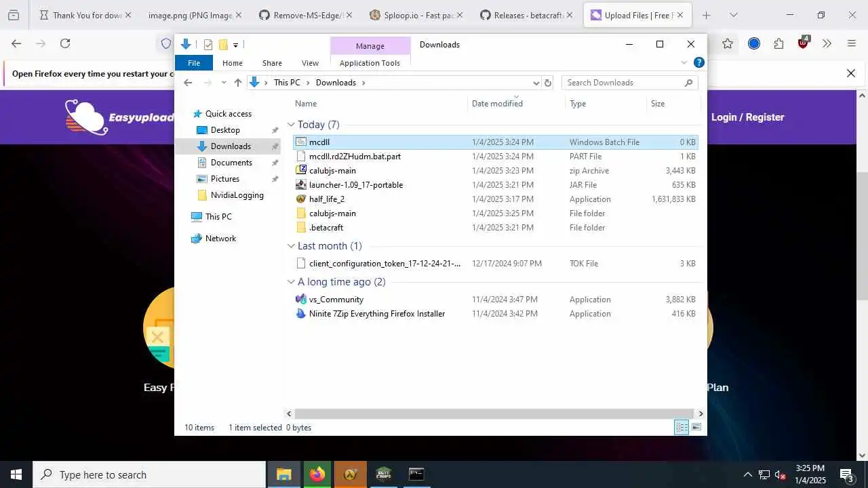Open Firefox extensions puzzle icon
This screenshot has height=488, width=868.
(x=778, y=43)
